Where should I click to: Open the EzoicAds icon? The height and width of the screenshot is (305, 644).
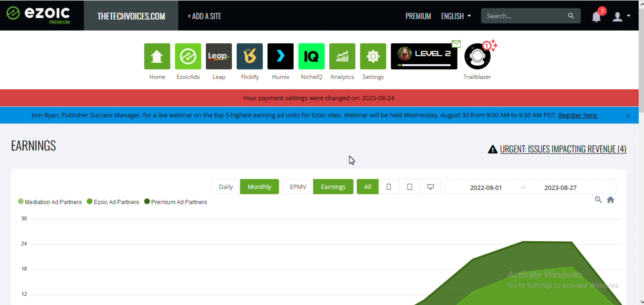[188, 56]
